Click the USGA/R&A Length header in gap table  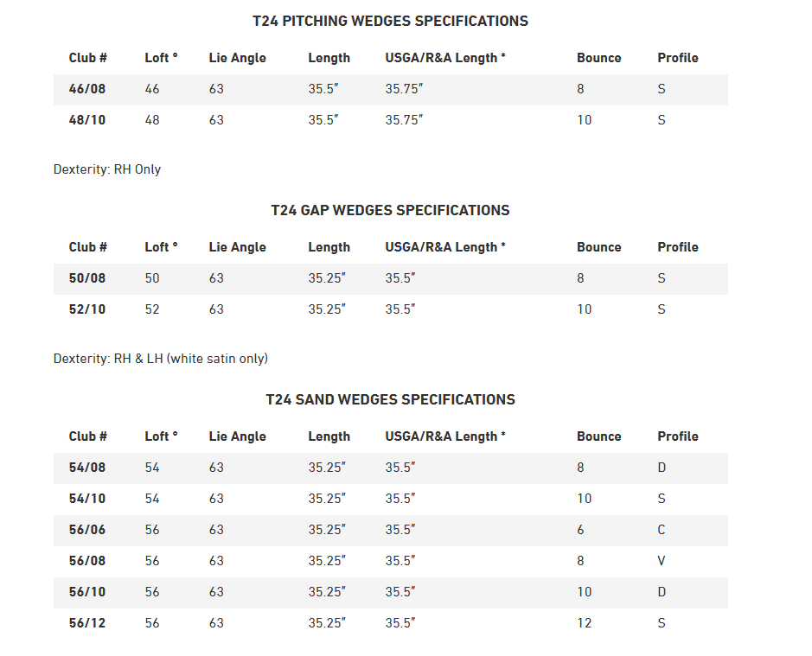click(444, 247)
